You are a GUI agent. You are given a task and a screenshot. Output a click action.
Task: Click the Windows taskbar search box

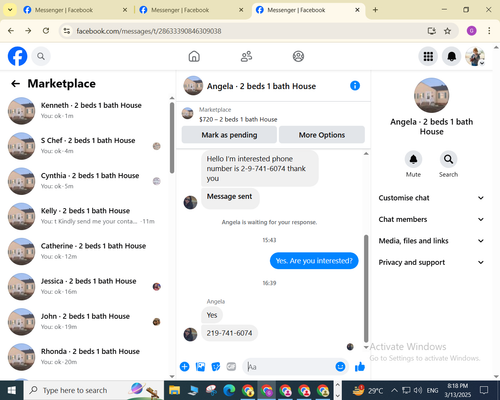93,390
